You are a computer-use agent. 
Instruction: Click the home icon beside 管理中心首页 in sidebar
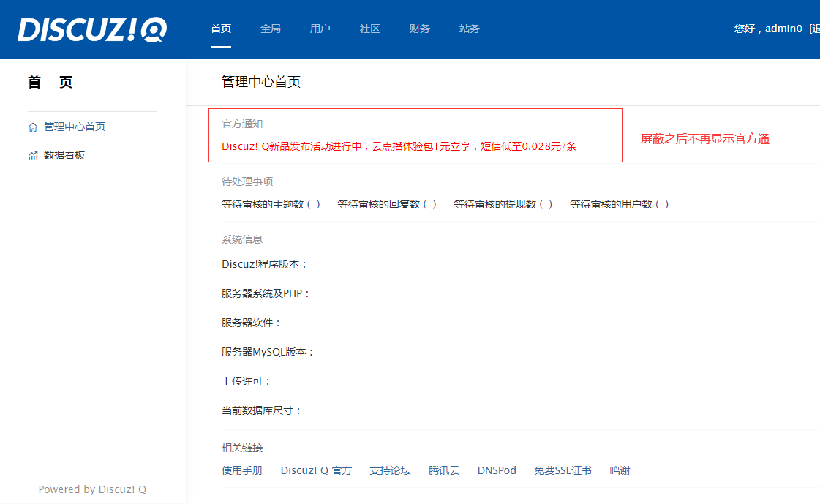(33, 127)
